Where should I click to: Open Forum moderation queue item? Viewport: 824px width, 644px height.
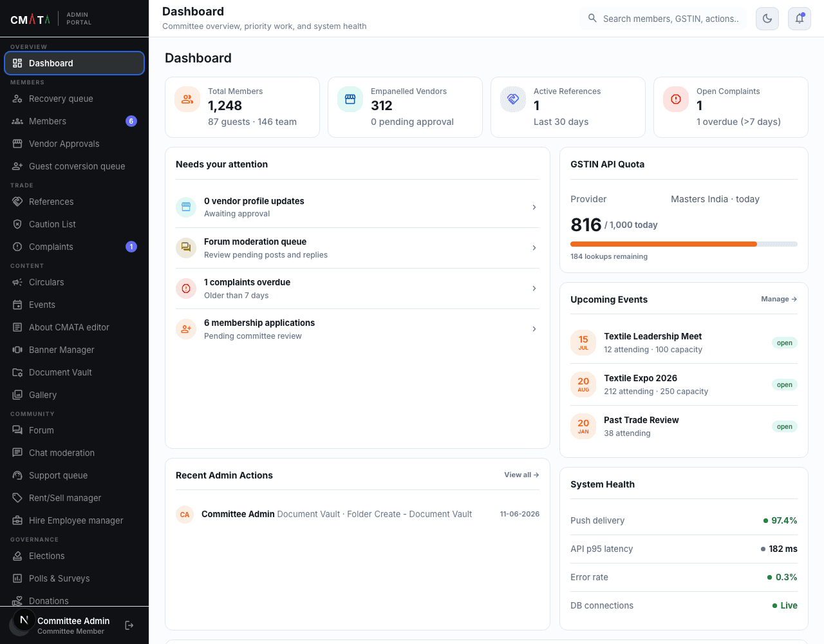coord(357,248)
